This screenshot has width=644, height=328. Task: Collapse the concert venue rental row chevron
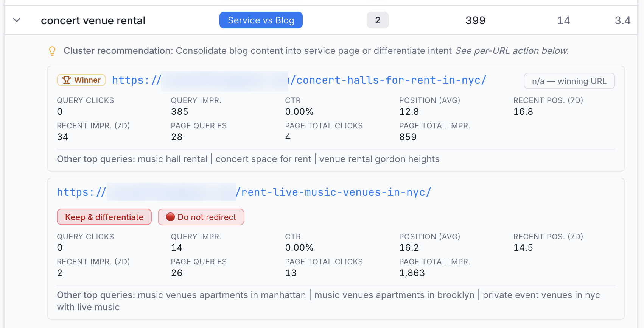pyautogui.click(x=17, y=20)
